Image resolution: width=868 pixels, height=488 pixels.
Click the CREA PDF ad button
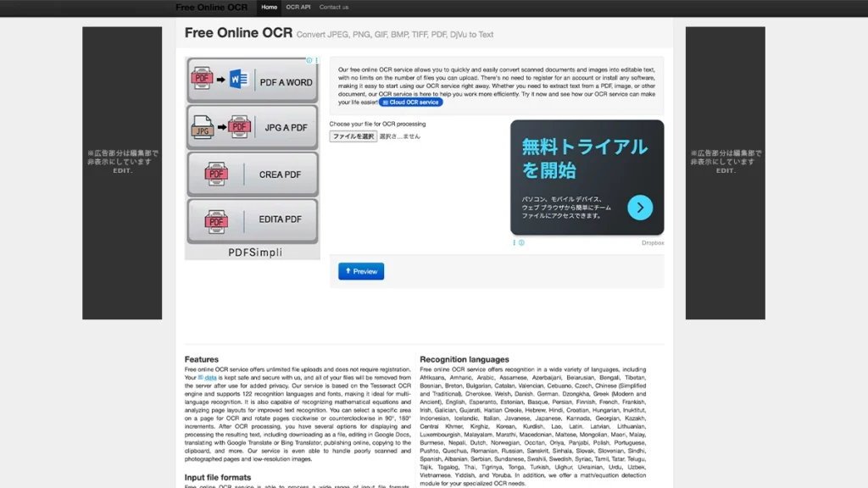pyautogui.click(x=253, y=175)
